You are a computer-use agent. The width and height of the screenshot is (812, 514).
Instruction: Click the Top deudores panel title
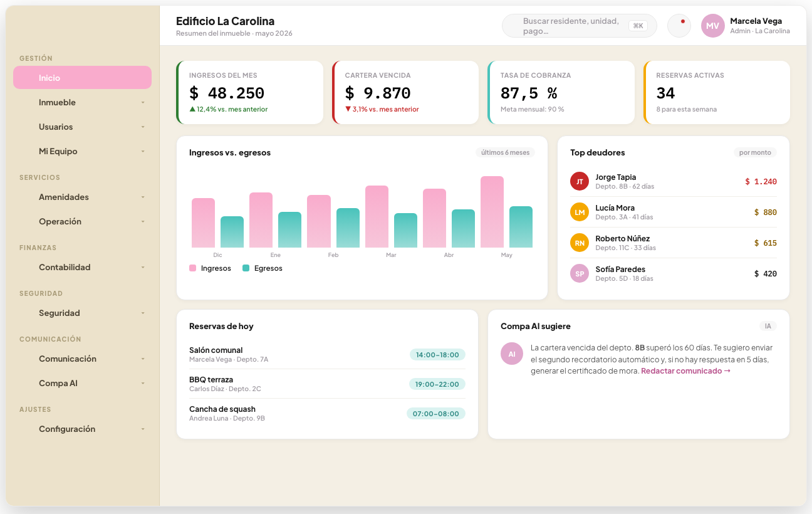(x=598, y=152)
